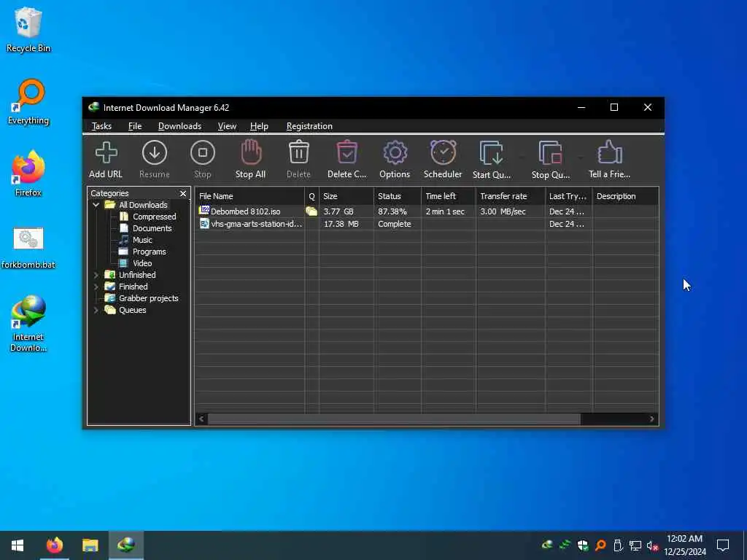Click the scrollbar right arrow
Viewport: 747px width, 560px height.
651,419
